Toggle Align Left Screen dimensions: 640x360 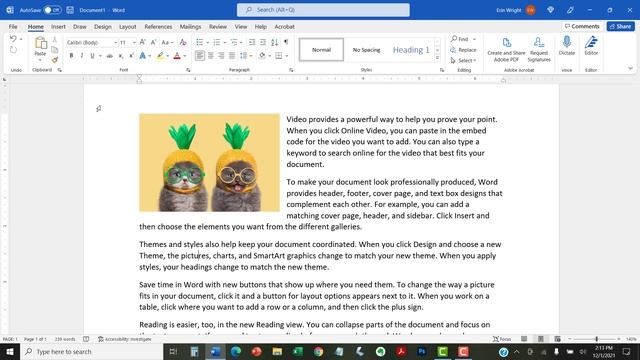(200, 56)
